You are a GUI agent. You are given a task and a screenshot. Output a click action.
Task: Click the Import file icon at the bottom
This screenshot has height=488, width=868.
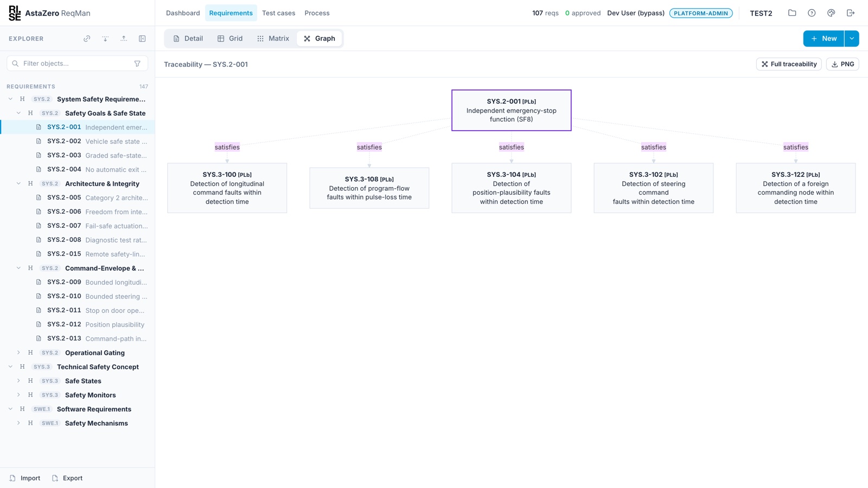point(12,478)
